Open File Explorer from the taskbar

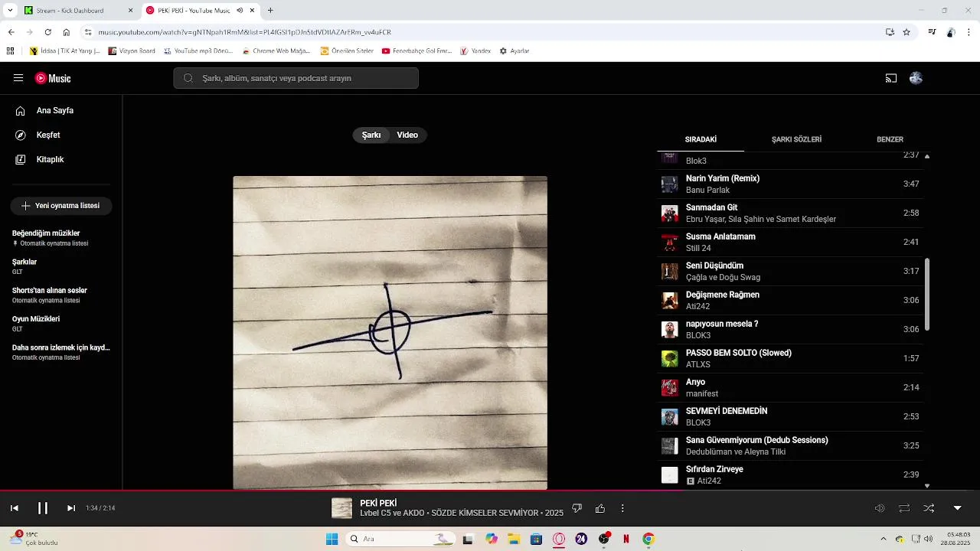[x=514, y=539]
